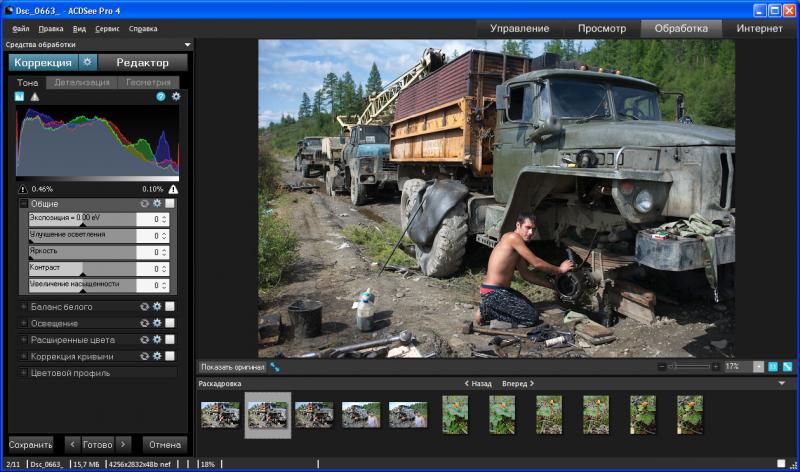Open gear menu for Баланс белого
The image size is (800, 472).
(157, 307)
